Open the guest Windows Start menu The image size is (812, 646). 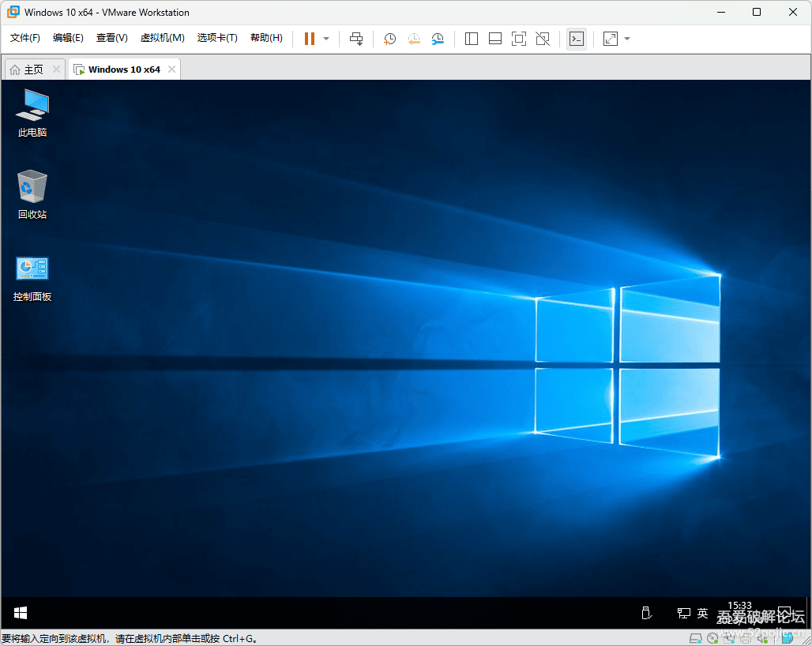(x=21, y=613)
